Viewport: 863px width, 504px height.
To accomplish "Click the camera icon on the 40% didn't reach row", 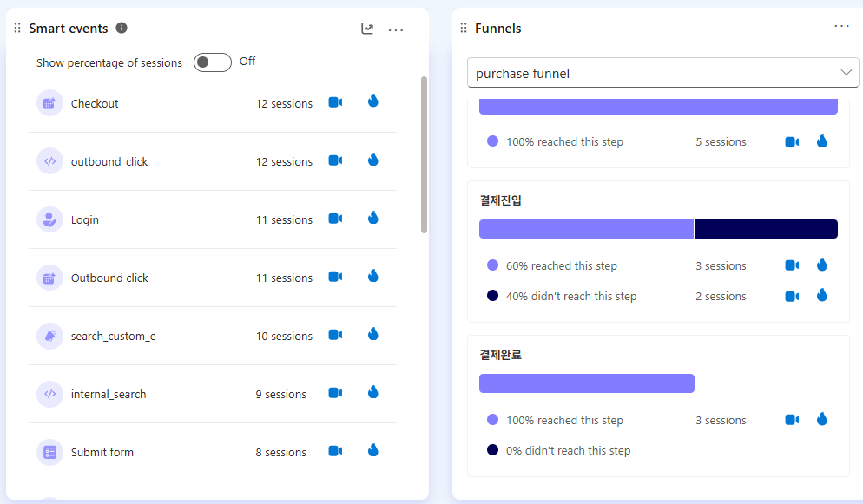I will [x=792, y=295].
